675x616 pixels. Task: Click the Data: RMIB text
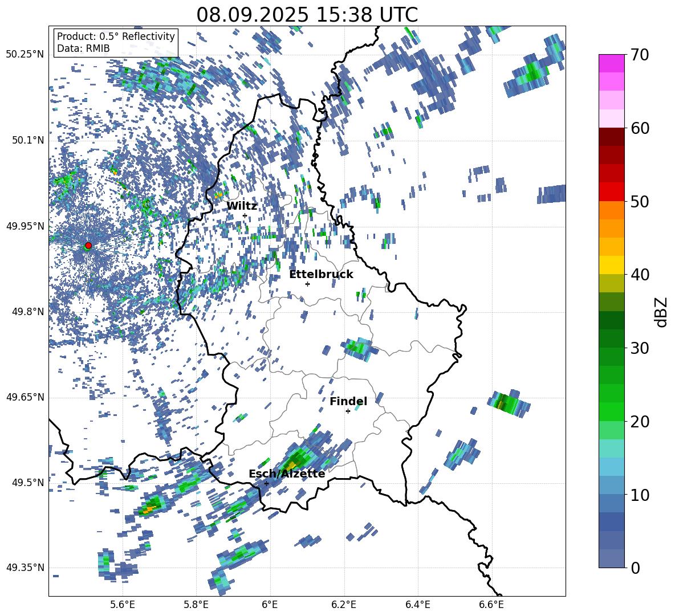[83, 48]
